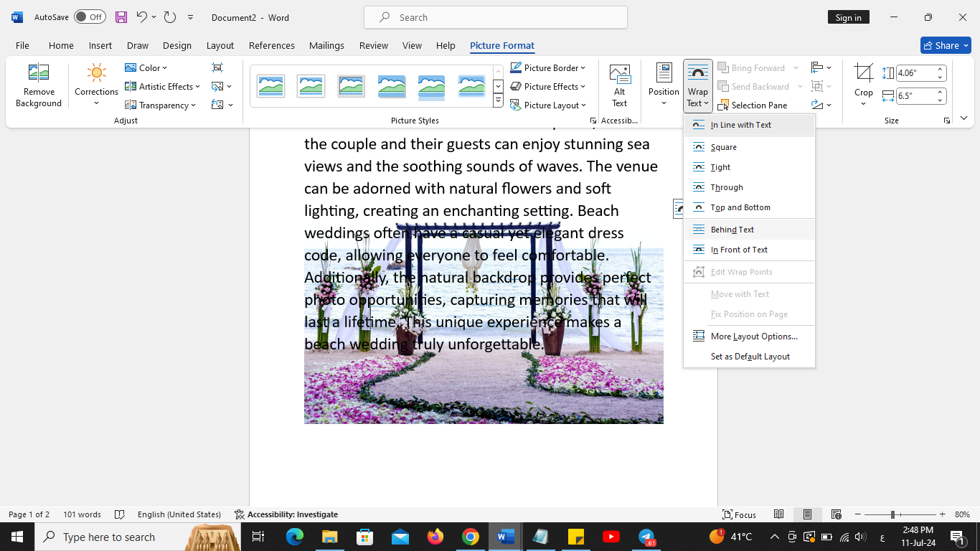Expand the Align objects dropdown

(x=821, y=67)
